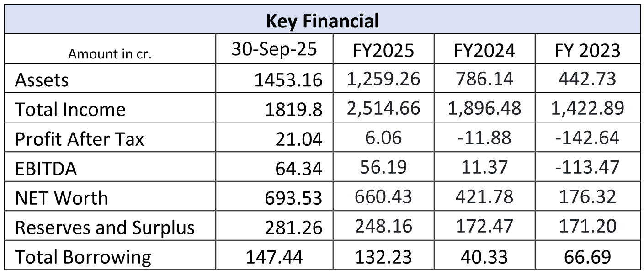Click the FY 2023 column header
The image size is (644, 276).
587,50
